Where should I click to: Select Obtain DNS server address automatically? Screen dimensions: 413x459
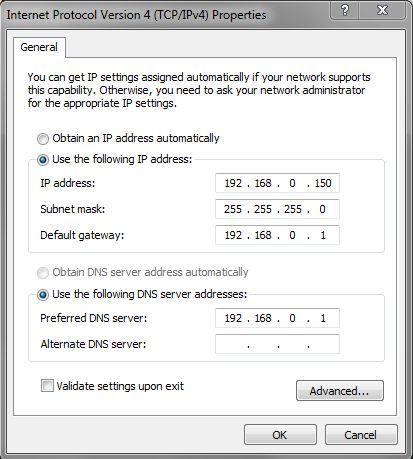pyautogui.click(x=43, y=273)
